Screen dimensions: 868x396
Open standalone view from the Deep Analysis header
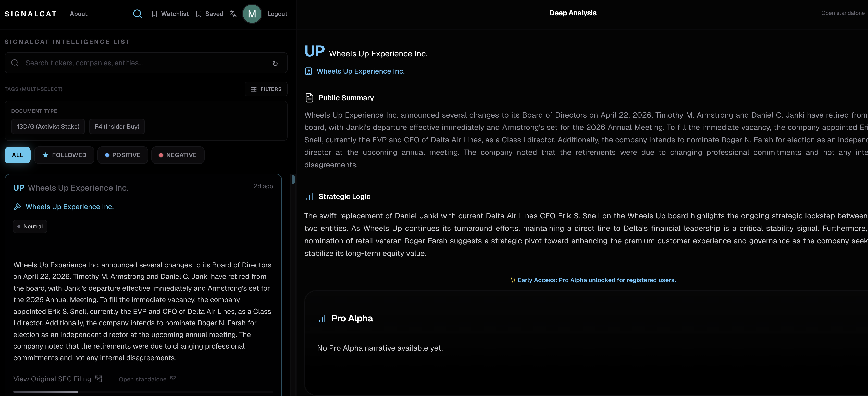[x=843, y=13]
